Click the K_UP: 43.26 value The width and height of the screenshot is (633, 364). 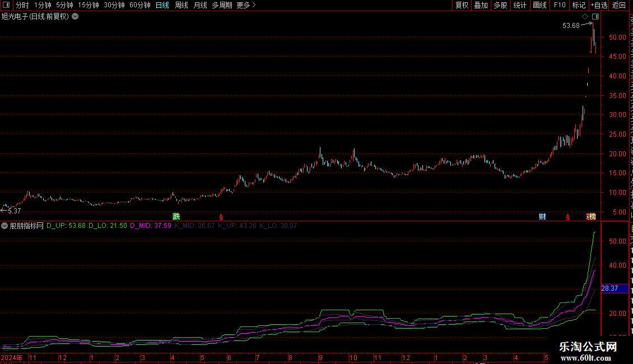[x=238, y=226]
